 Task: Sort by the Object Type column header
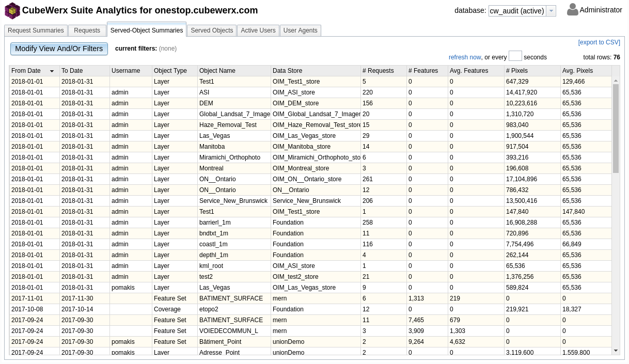pyautogui.click(x=175, y=71)
